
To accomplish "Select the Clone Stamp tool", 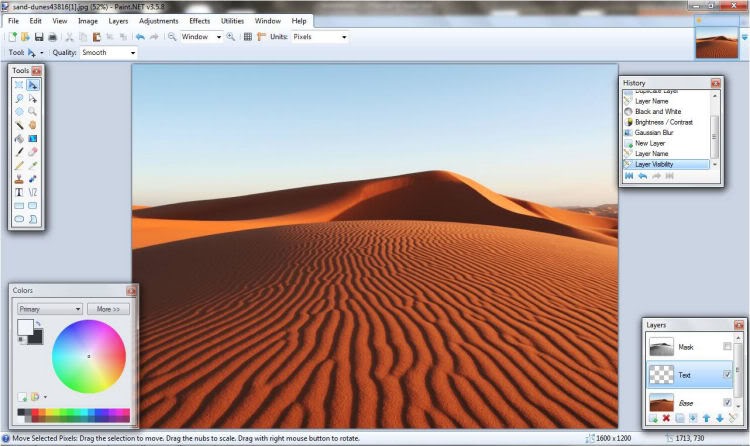I will (19, 179).
